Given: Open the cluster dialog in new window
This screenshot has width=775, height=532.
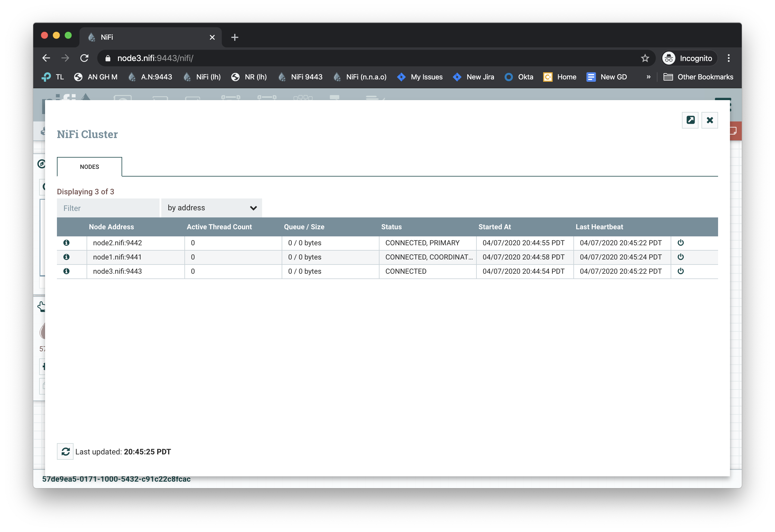Looking at the screenshot, I should (x=690, y=120).
